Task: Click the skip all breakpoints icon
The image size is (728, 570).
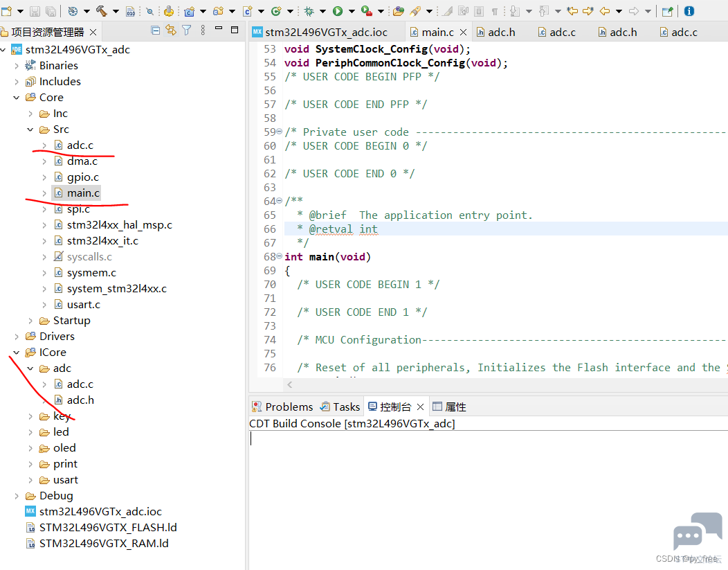Action: [150, 10]
